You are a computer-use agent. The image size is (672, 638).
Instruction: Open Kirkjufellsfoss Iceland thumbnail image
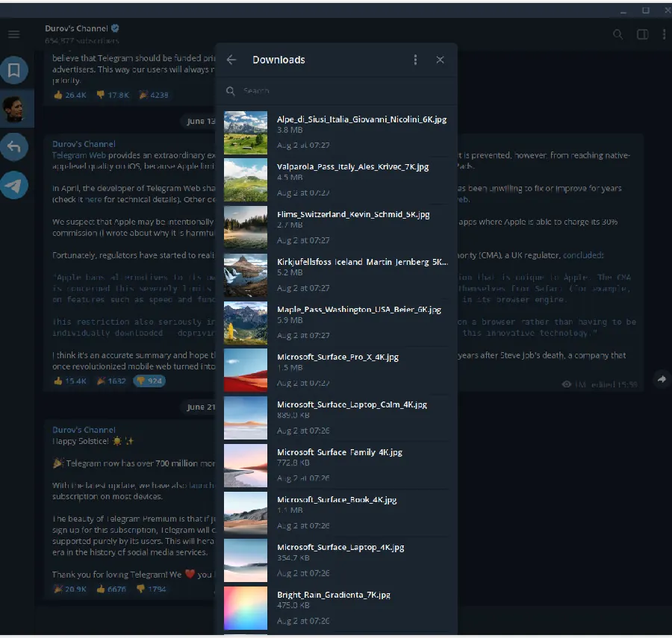246,275
